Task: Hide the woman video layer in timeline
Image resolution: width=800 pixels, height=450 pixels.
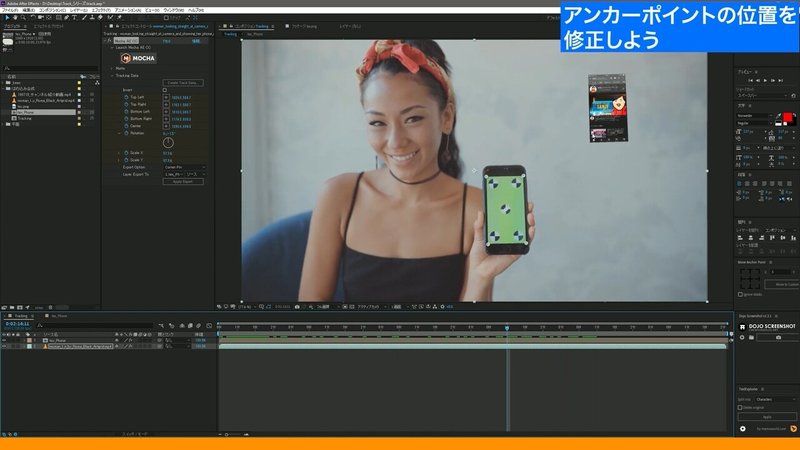Action: [5, 346]
